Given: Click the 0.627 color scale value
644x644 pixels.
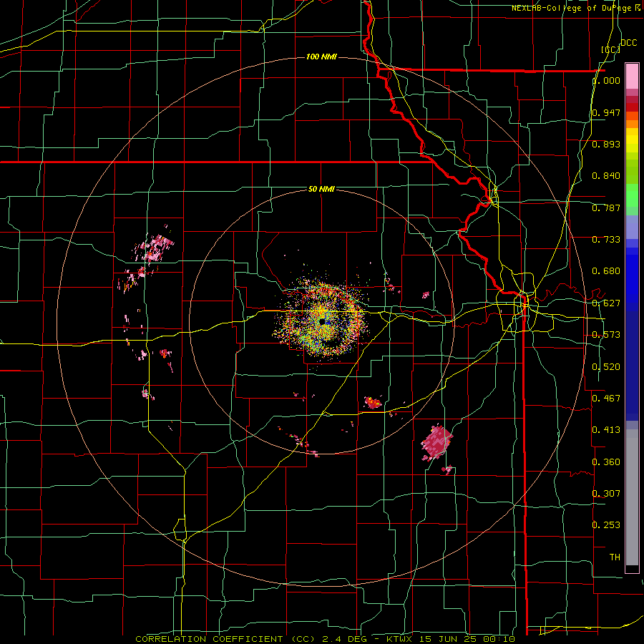Looking at the screenshot, I should tap(606, 303).
